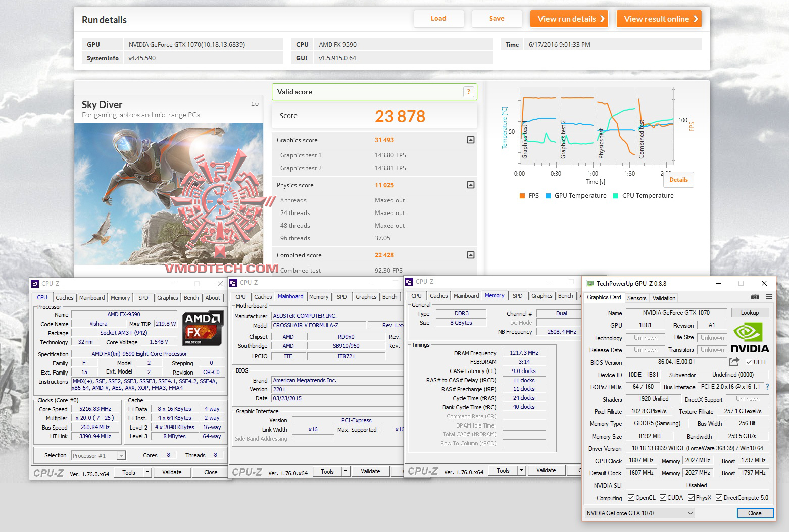Click the Sky Diver benchmark thumbnail image
789x532 pixels.
coord(169,194)
